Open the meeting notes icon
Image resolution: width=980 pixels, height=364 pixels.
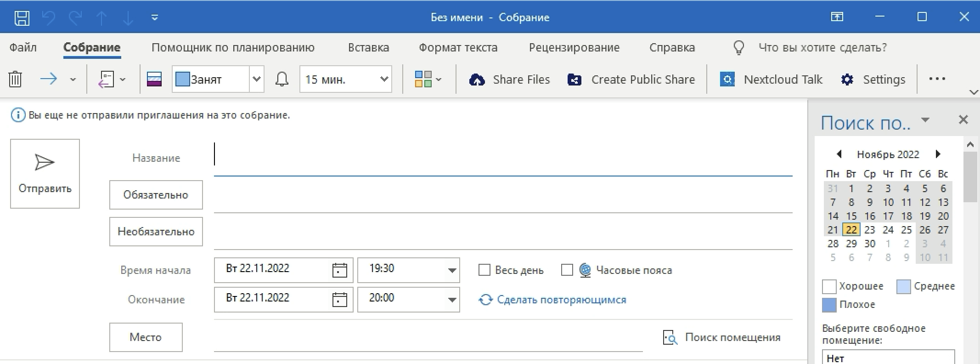click(106, 79)
